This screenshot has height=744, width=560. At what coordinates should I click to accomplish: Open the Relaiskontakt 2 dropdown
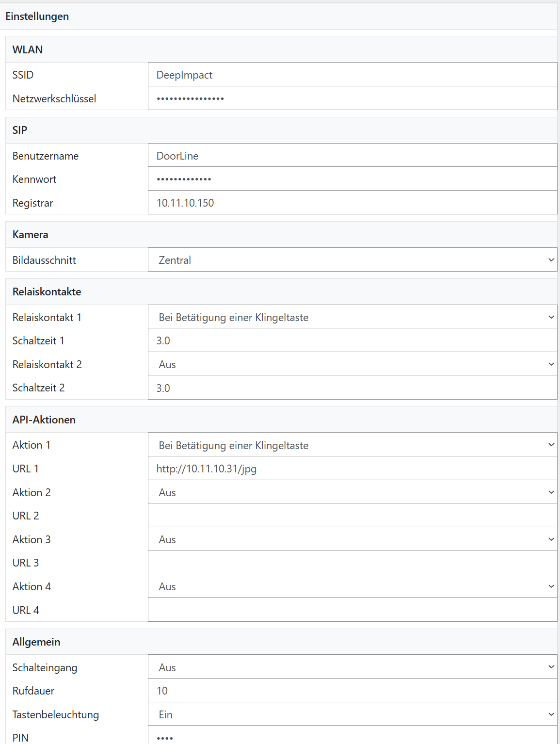coord(352,364)
